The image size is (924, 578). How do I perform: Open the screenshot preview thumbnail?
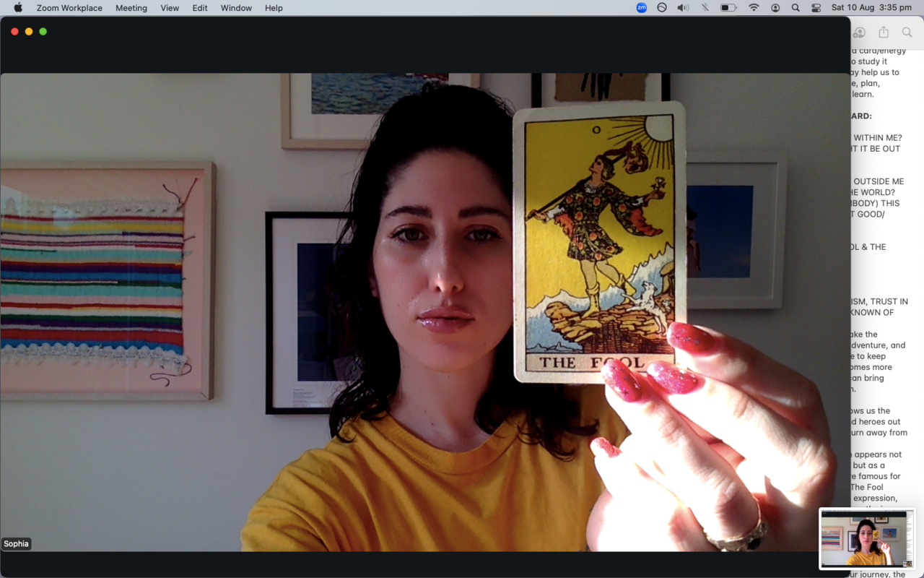[x=867, y=538]
